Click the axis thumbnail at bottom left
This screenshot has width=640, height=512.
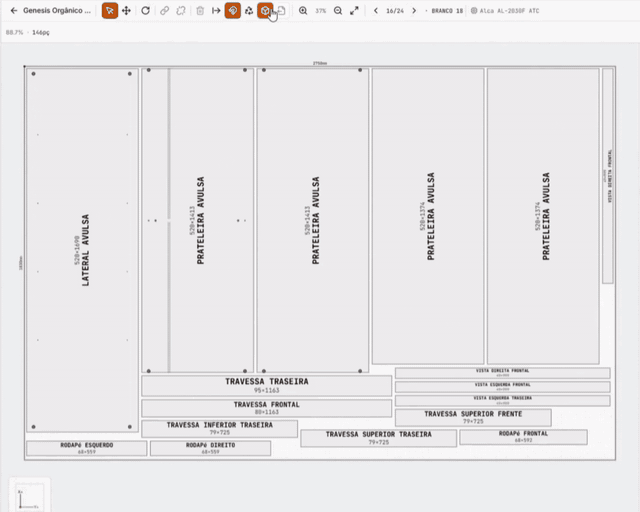[x=29, y=496]
